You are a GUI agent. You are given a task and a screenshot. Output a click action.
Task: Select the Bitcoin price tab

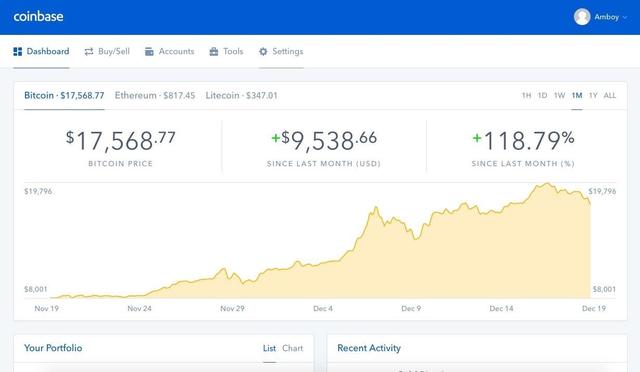tap(64, 96)
